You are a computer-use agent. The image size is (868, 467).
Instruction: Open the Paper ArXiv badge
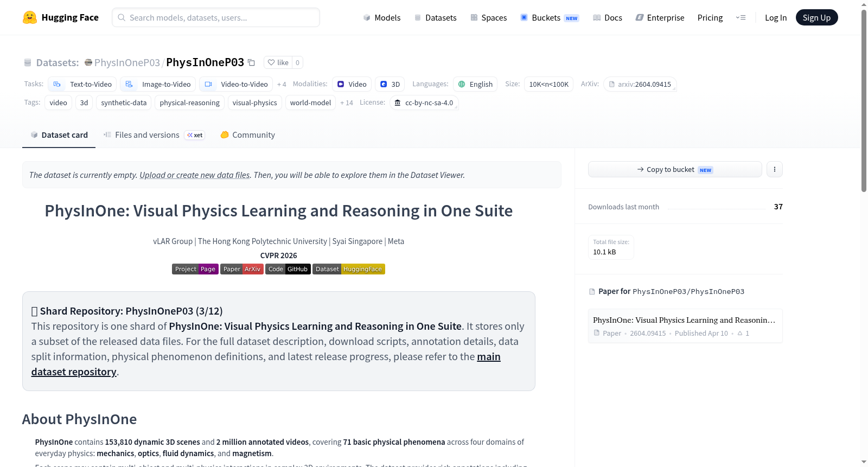(242, 269)
